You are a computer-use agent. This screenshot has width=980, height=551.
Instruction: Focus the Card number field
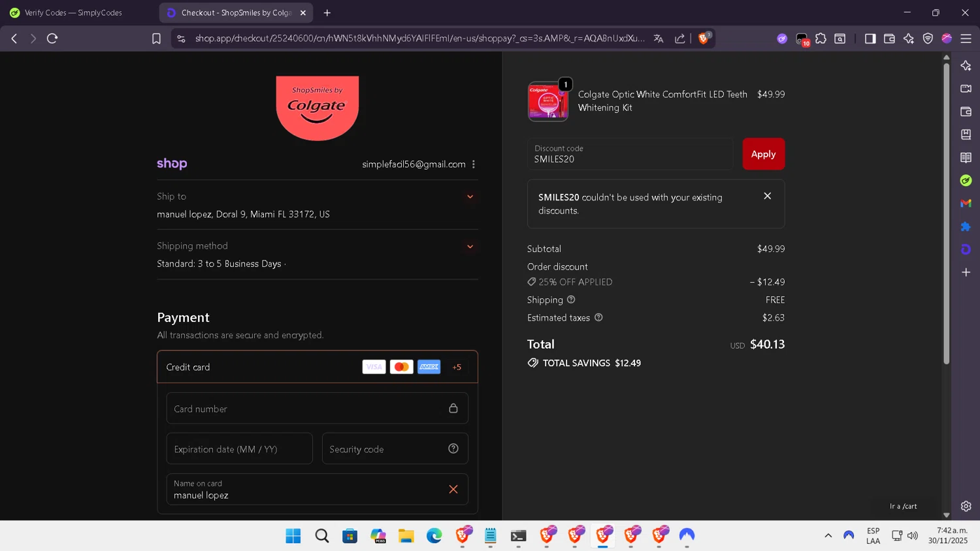pos(317,409)
